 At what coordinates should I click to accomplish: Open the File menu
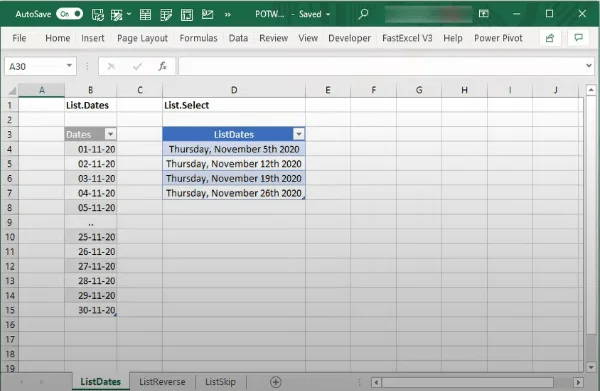click(19, 38)
